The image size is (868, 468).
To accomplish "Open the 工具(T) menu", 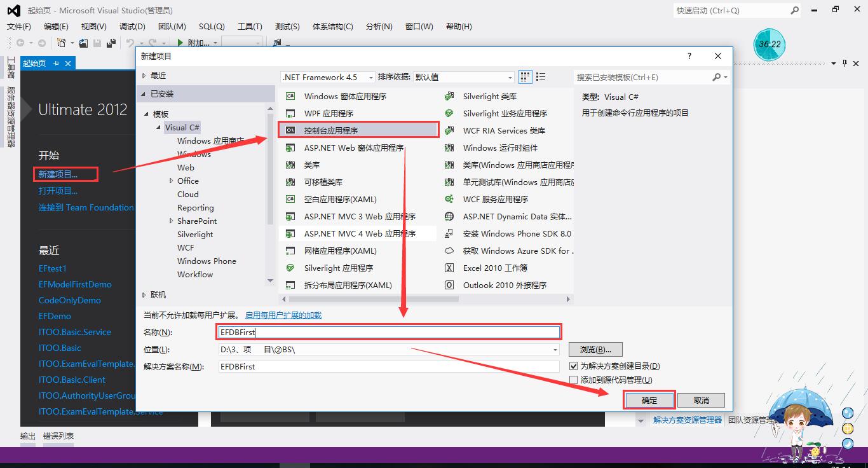I will [x=250, y=26].
